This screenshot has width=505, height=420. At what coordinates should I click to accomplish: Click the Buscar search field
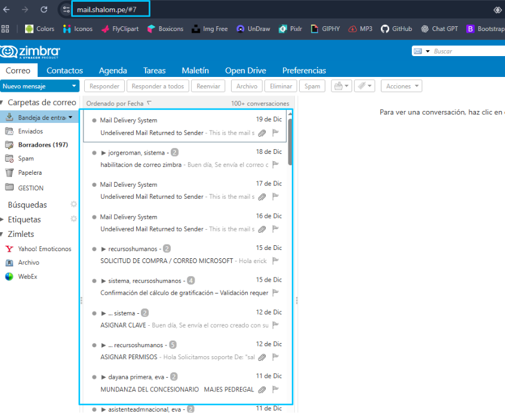click(x=467, y=51)
